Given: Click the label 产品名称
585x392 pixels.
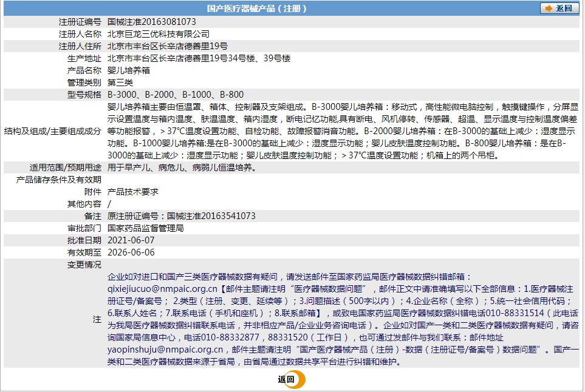Looking at the screenshot, I should click(84, 70).
